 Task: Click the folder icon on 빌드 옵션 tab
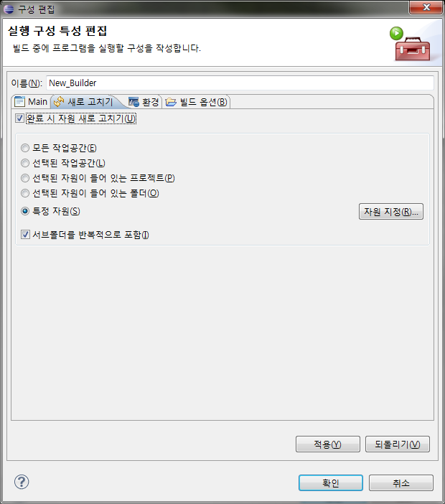tap(171, 102)
